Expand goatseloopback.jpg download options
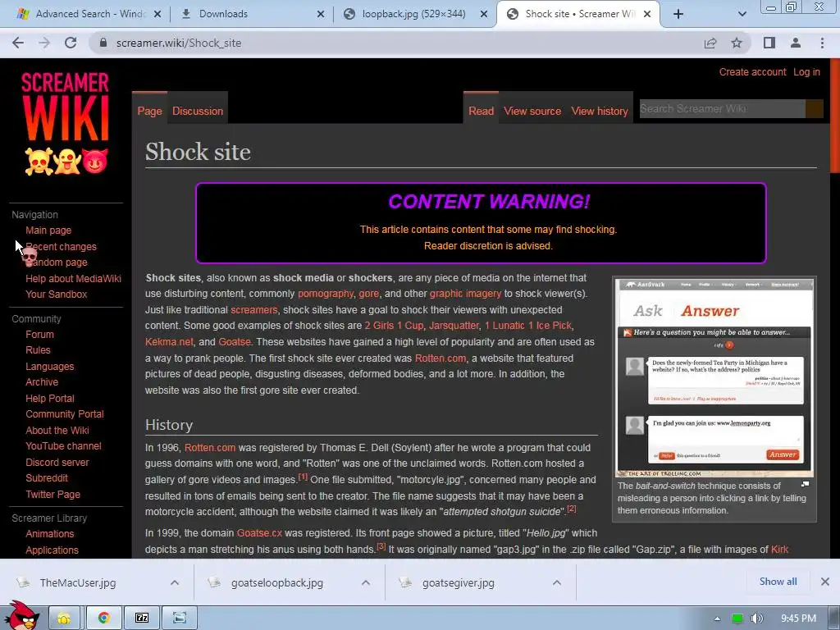Viewport: 840px width, 630px height. (x=365, y=582)
